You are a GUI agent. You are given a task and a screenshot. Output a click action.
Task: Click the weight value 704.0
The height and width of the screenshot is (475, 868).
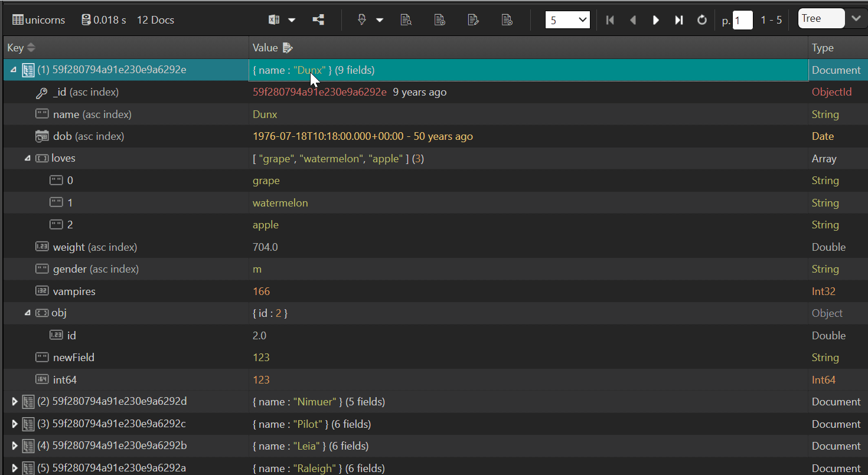[265, 247]
